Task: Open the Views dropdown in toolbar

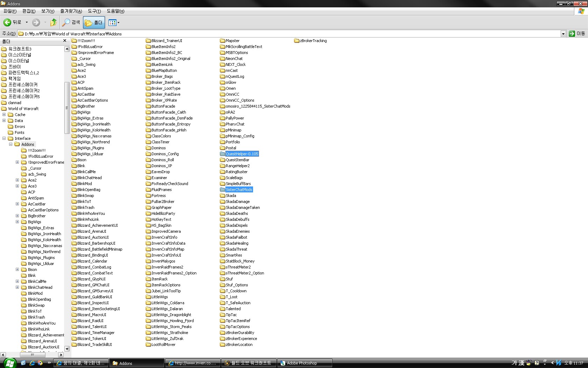Action: click(114, 22)
